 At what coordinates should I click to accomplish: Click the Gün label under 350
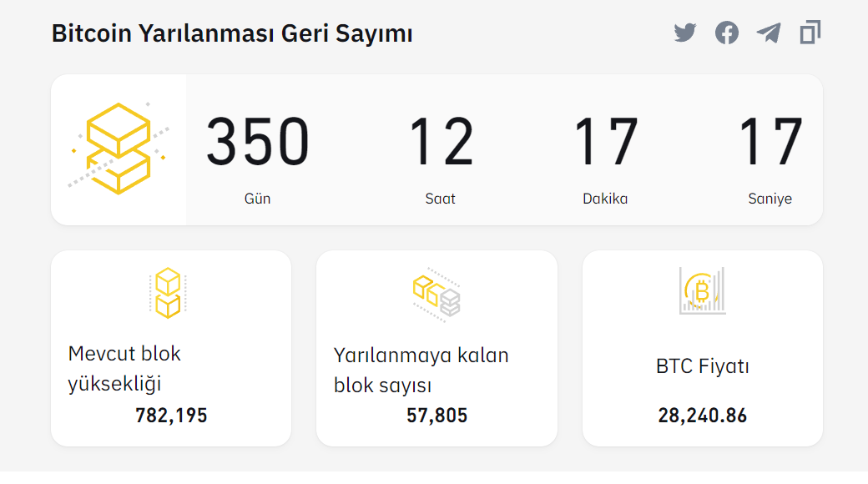[x=257, y=199]
